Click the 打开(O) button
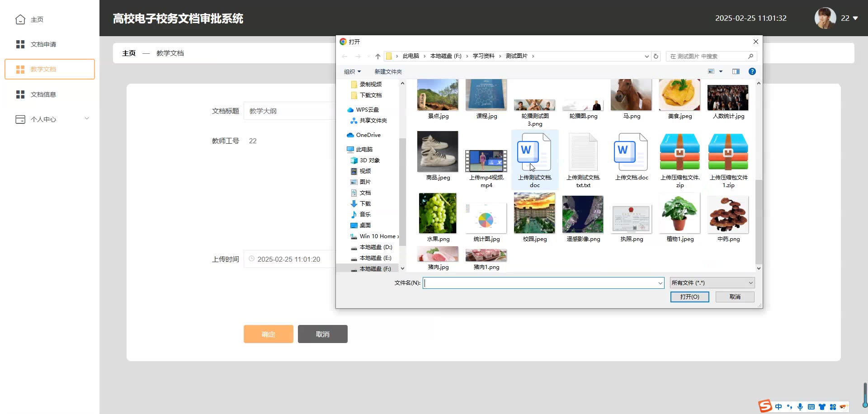Image resolution: width=868 pixels, height=414 pixels. coord(689,297)
